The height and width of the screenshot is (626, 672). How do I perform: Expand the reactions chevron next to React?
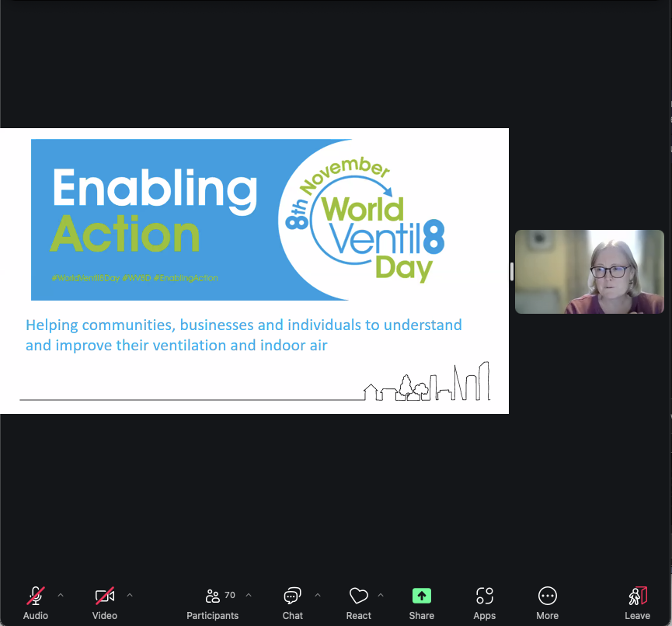[381, 595]
